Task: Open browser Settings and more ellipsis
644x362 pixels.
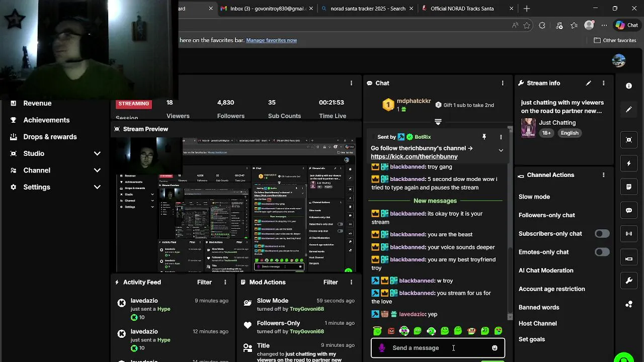Action: point(604,25)
